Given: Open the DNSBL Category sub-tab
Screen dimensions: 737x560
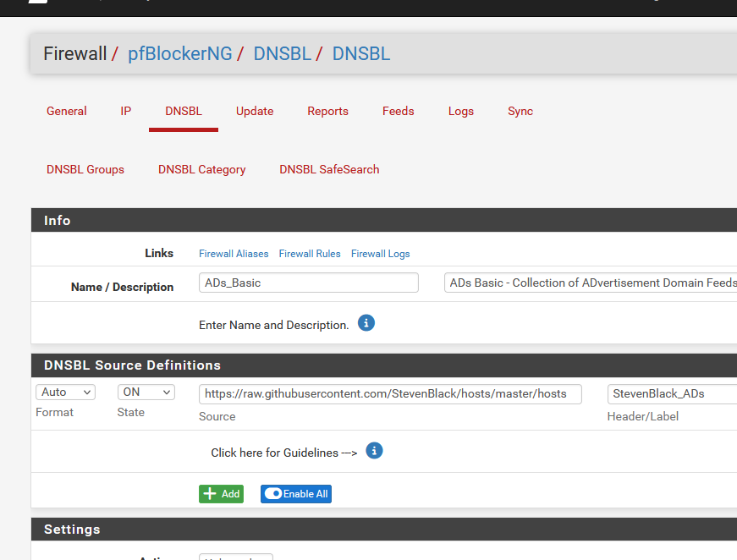Looking at the screenshot, I should (201, 169).
